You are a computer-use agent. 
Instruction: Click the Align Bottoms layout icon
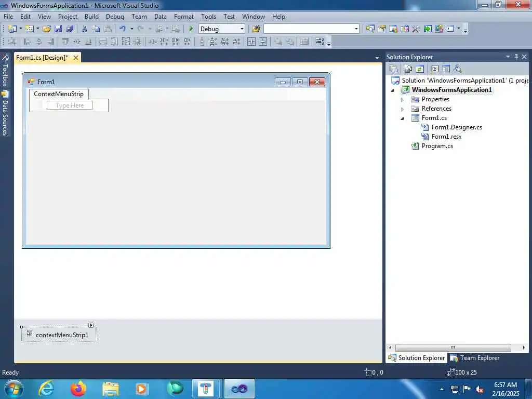(88, 42)
